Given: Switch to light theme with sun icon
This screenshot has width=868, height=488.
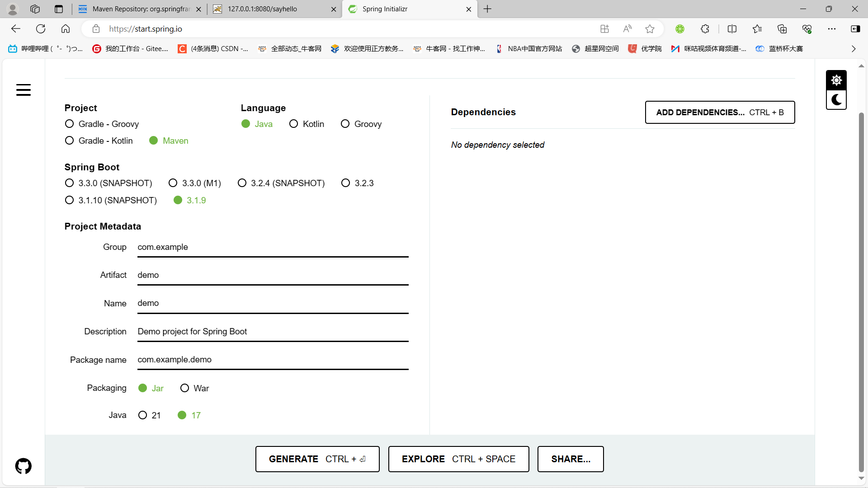Looking at the screenshot, I should (836, 80).
